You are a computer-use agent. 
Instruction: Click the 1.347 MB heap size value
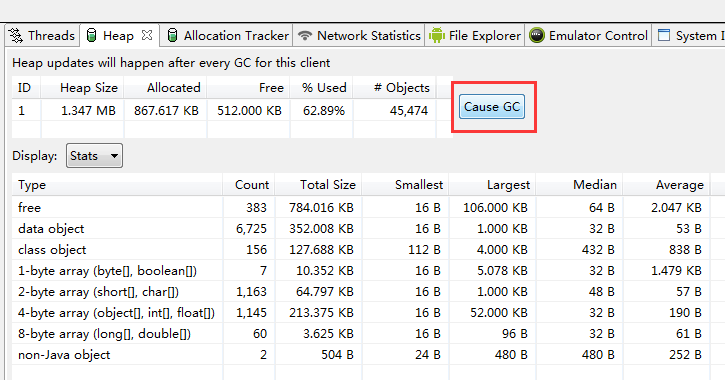[88, 110]
